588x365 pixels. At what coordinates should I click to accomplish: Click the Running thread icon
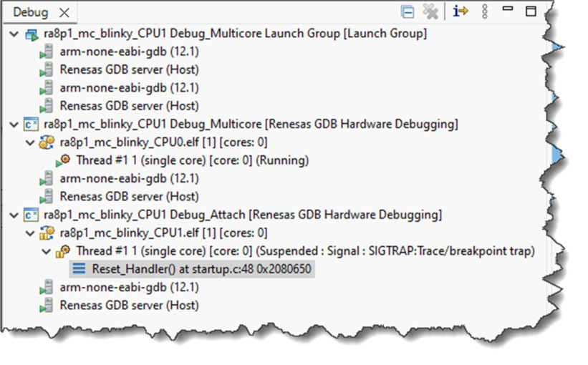63,160
